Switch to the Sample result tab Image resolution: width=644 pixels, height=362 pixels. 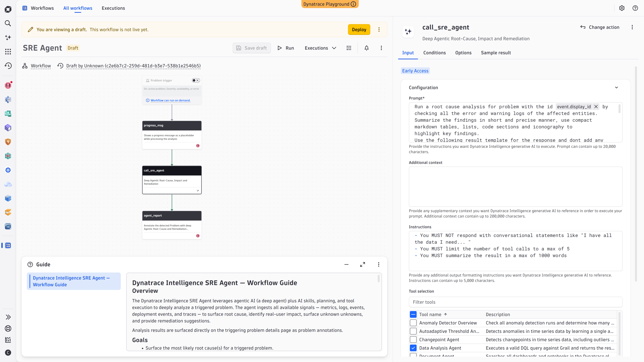click(496, 53)
